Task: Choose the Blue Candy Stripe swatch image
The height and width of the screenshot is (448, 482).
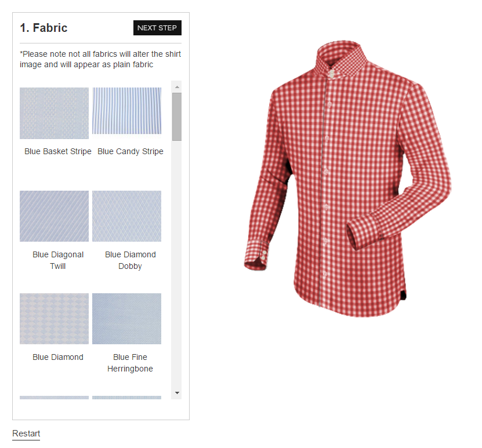Action: [126, 111]
